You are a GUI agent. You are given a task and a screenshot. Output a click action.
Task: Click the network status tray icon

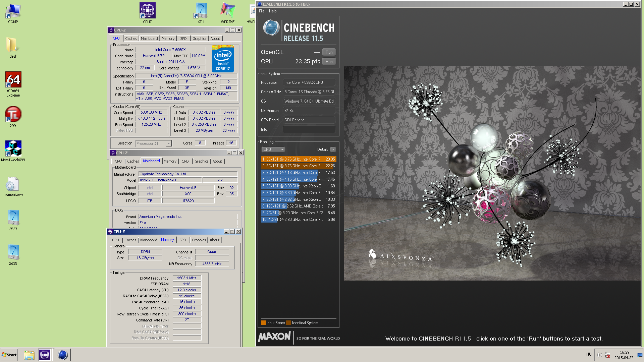[607, 355]
